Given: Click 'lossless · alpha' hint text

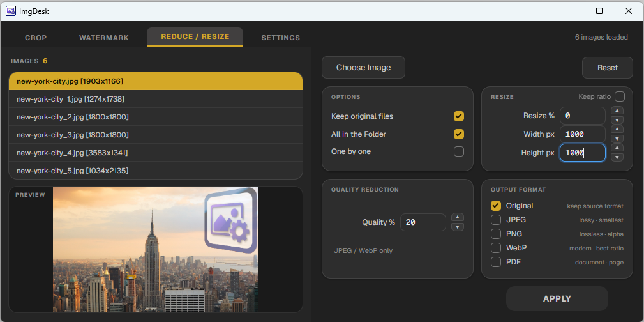Looking at the screenshot, I should click(x=601, y=234).
